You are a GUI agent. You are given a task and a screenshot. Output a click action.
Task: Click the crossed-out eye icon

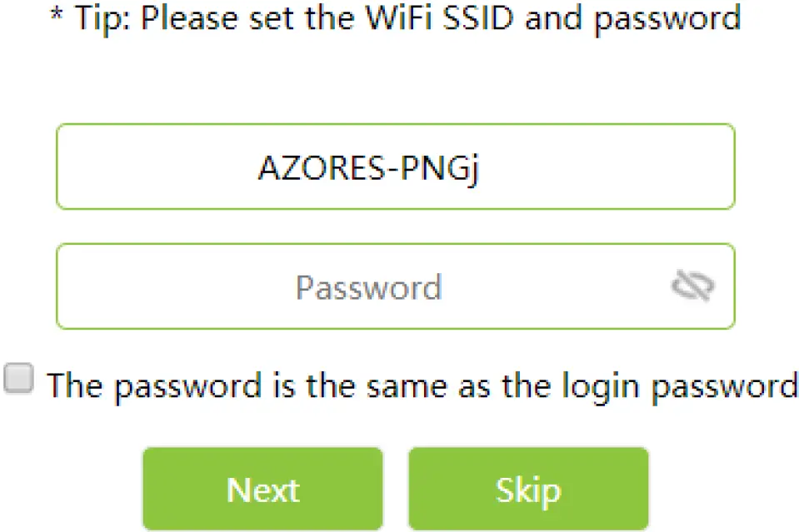[x=692, y=286]
